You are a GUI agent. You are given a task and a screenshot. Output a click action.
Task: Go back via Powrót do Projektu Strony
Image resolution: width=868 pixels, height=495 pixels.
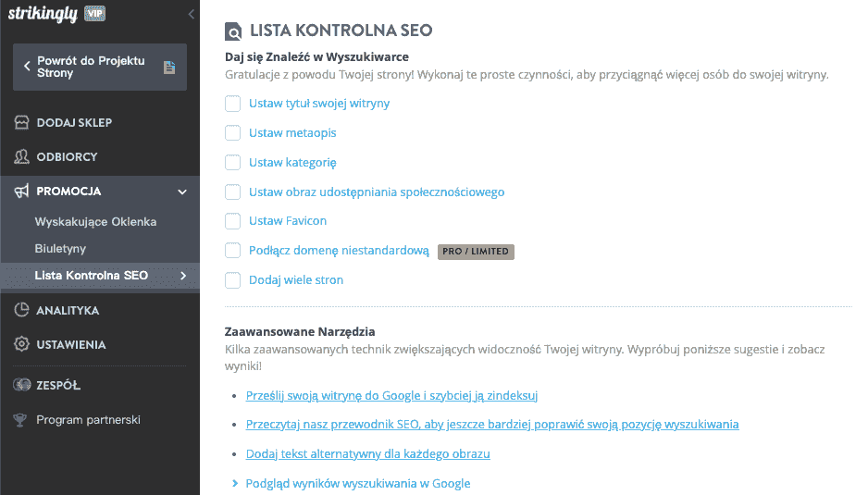[100, 67]
